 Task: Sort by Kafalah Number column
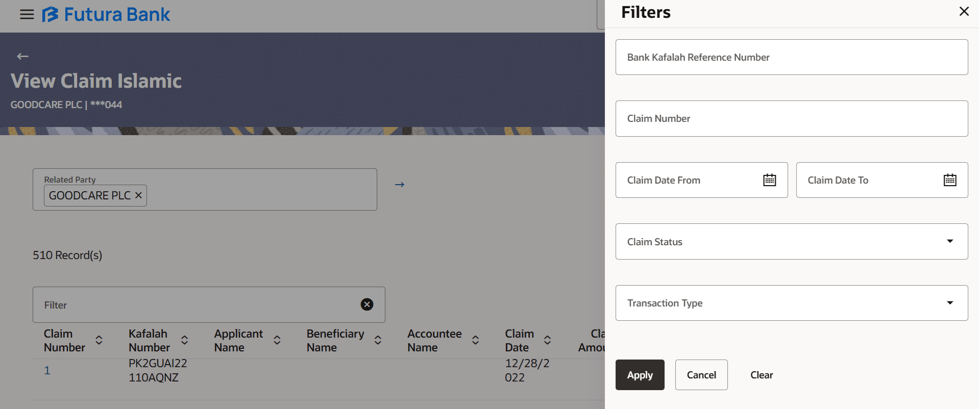(x=185, y=340)
